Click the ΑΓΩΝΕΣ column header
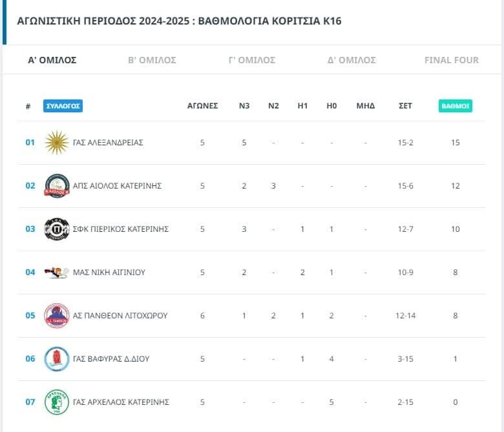 point(202,106)
